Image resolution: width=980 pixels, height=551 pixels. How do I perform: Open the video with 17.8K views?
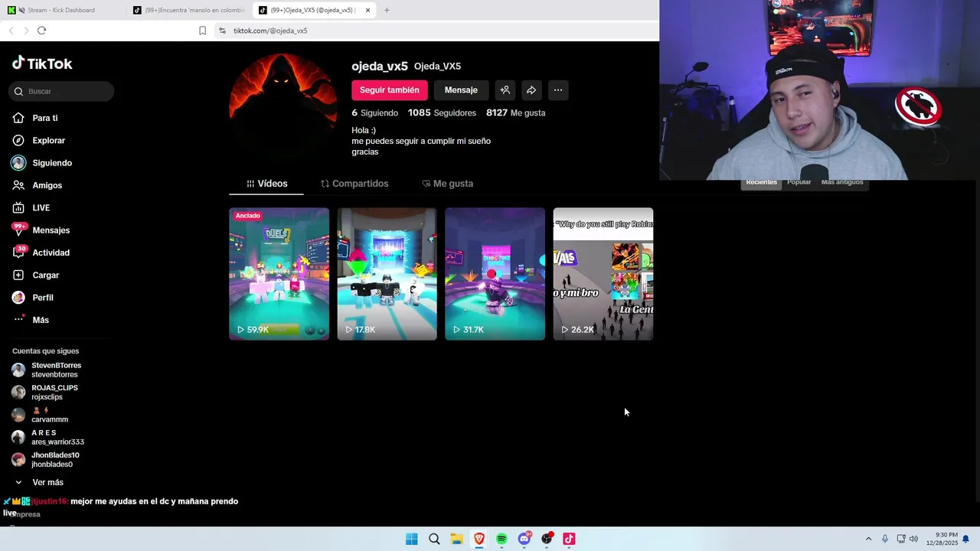tap(387, 274)
